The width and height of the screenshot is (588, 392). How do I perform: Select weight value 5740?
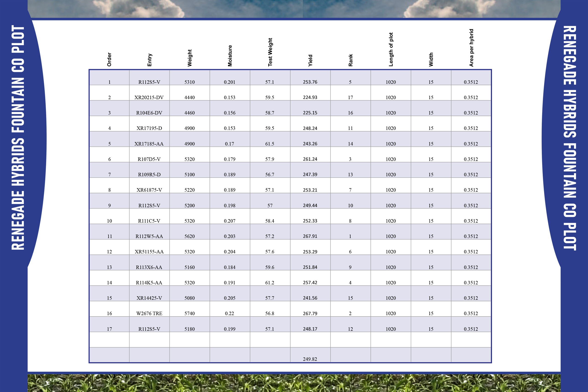189,313
